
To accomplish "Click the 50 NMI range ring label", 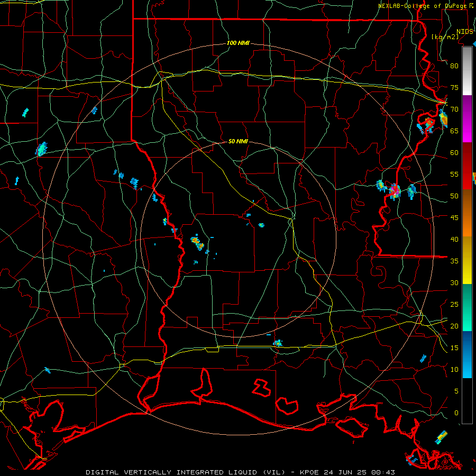I will pyautogui.click(x=238, y=141).
